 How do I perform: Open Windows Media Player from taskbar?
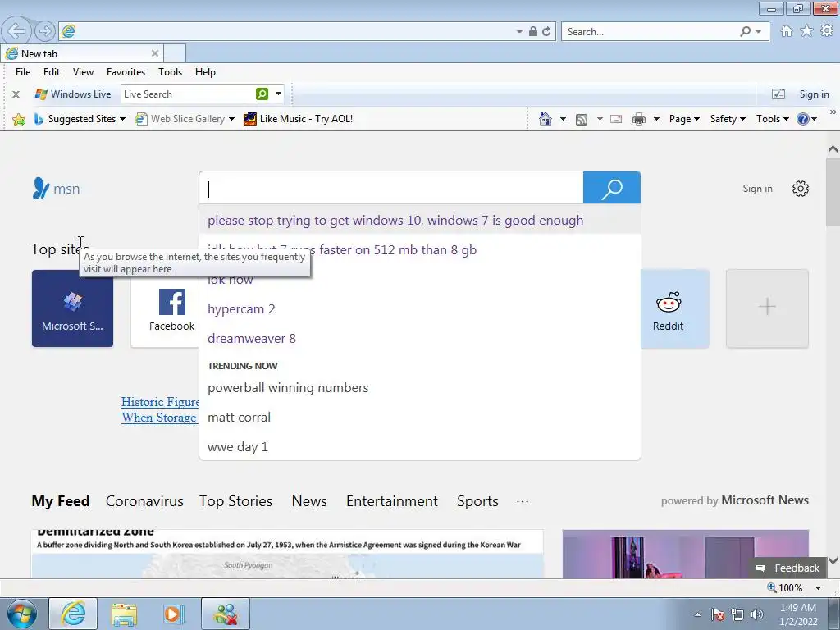click(x=174, y=614)
